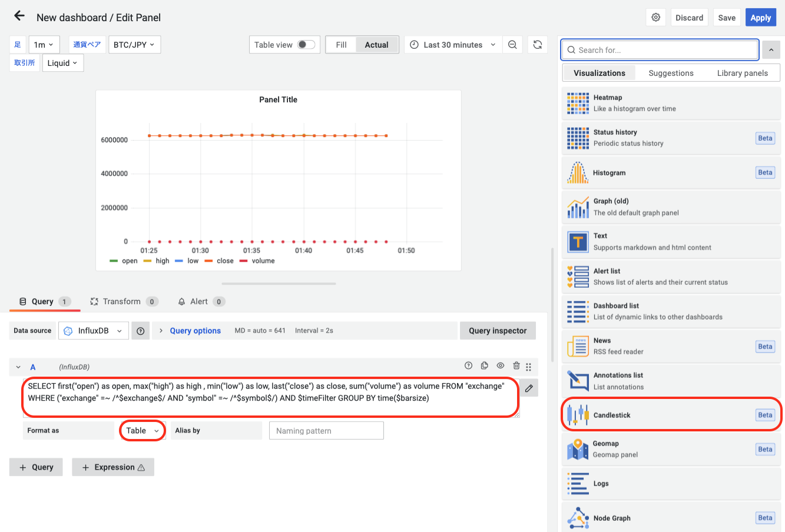
Task: Open the Library panels tab
Action: pos(742,73)
